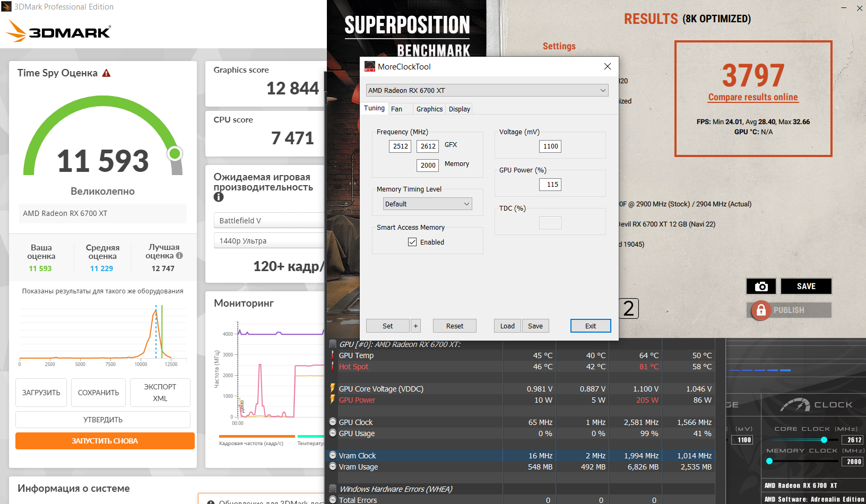Click Save in MoreClockTool
This screenshot has width=866, height=504.
(x=535, y=326)
